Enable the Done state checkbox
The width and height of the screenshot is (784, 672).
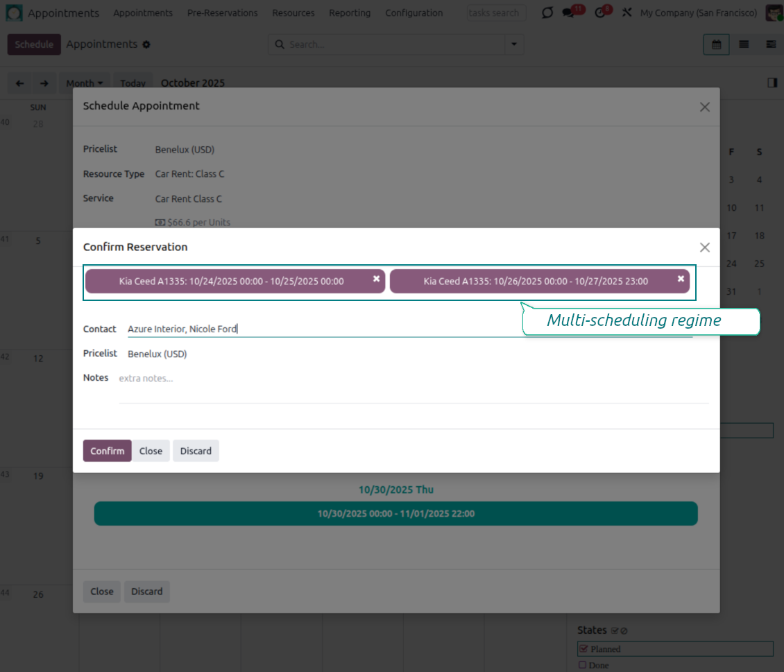tap(582, 665)
